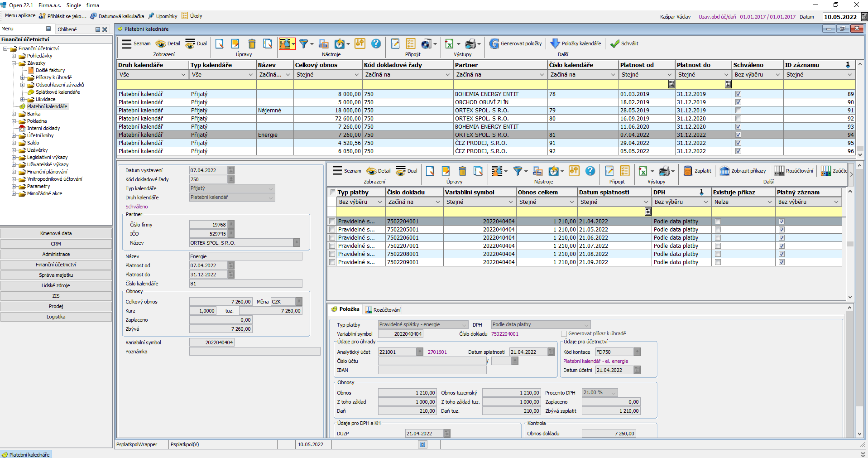Toggle Platný záznam checkbox for document 7502205001
This screenshot has height=458, width=868.
[782, 230]
